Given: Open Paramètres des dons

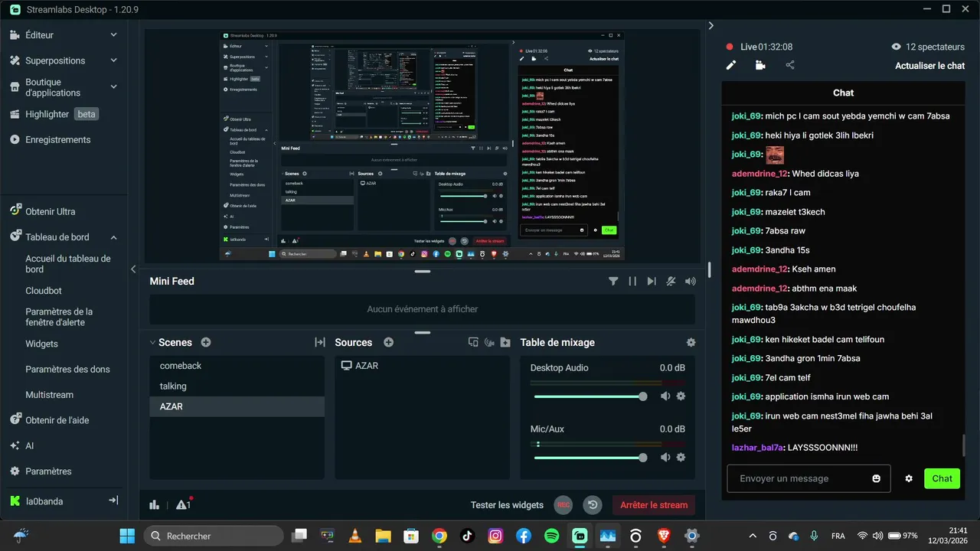Looking at the screenshot, I should coord(67,369).
